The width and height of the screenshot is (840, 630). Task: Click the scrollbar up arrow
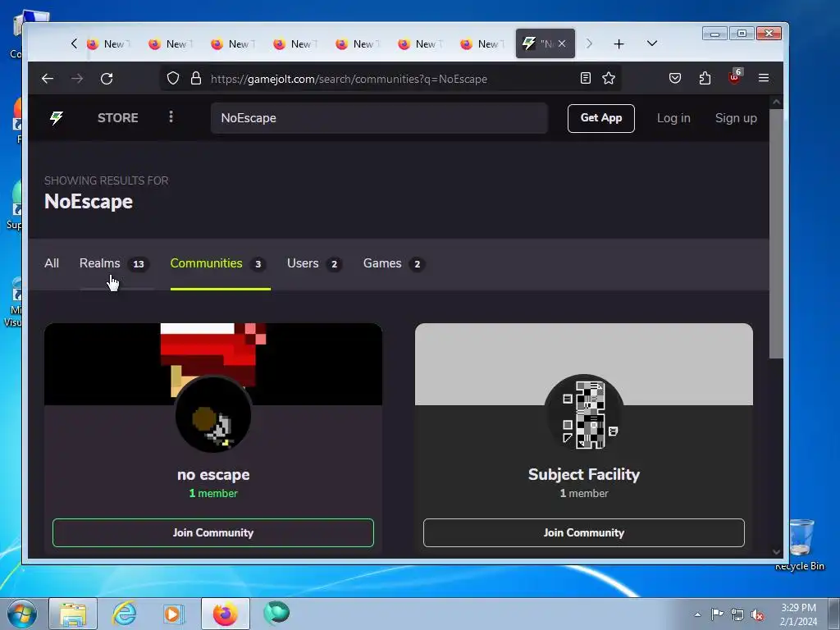[x=776, y=102]
